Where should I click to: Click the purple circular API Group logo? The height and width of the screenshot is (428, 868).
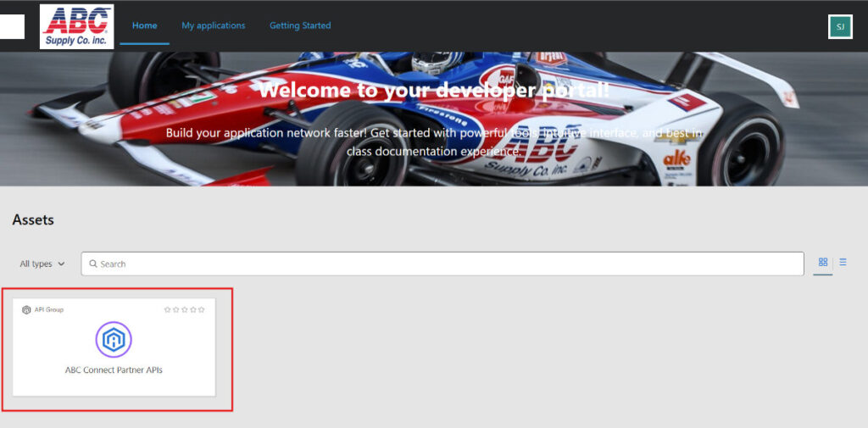pyautogui.click(x=114, y=340)
